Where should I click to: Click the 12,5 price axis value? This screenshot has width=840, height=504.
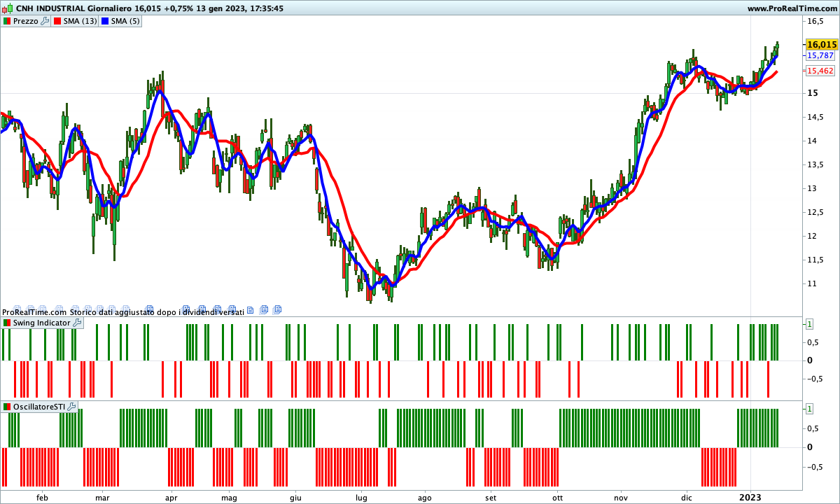(815, 212)
